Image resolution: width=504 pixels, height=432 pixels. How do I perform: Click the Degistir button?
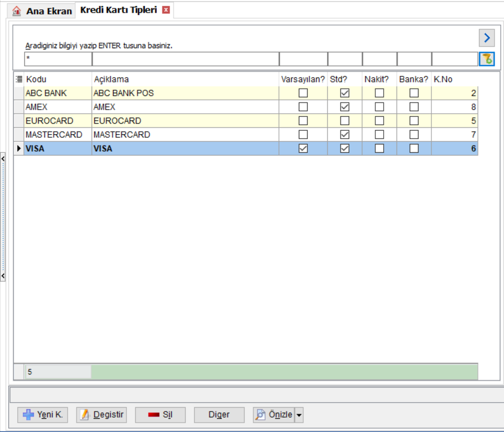101,415
